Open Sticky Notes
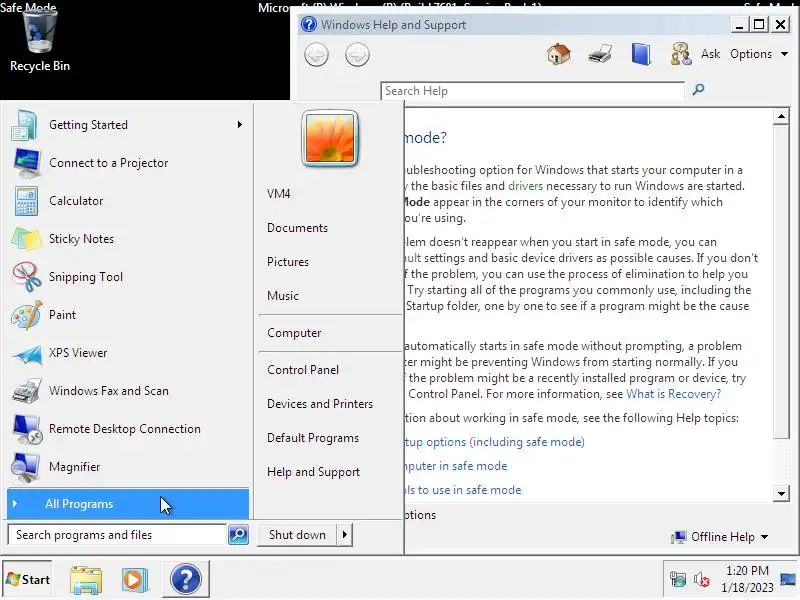Screen dimensions: 800x600 [x=128, y=239]
